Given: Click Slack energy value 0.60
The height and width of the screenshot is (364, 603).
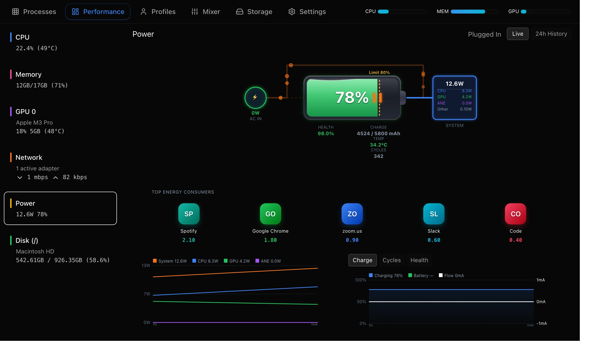Looking at the screenshot, I should [x=434, y=240].
